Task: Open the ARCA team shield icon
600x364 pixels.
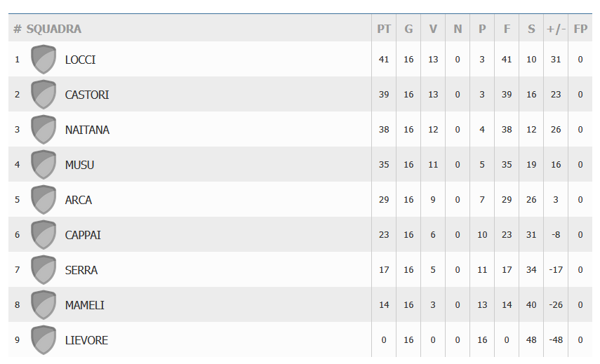Action: coord(44,200)
